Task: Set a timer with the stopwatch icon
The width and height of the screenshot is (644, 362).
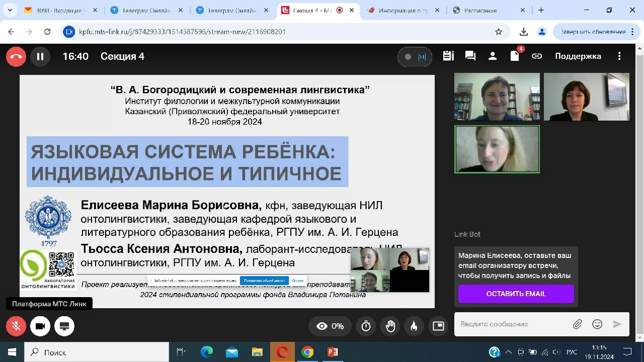Action: pos(366,326)
